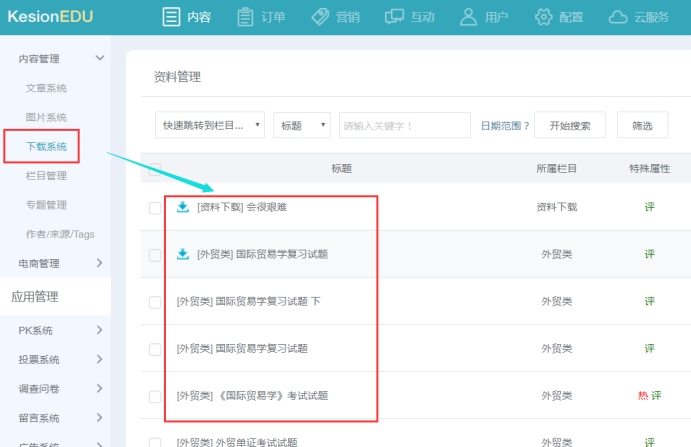691x447 pixels.
Task: Click the 评 tag on 会很艰难 row
Action: (x=650, y=207)
